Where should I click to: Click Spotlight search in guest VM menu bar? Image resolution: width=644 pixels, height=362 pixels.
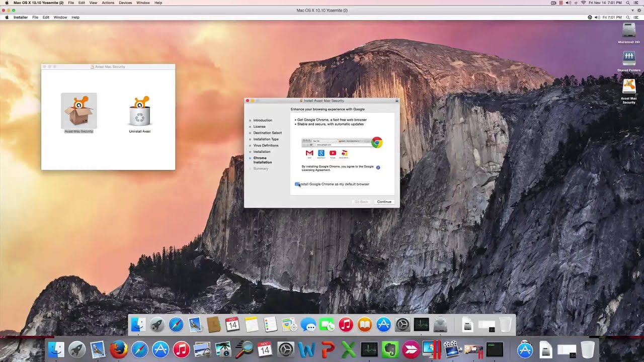point(628,17)
